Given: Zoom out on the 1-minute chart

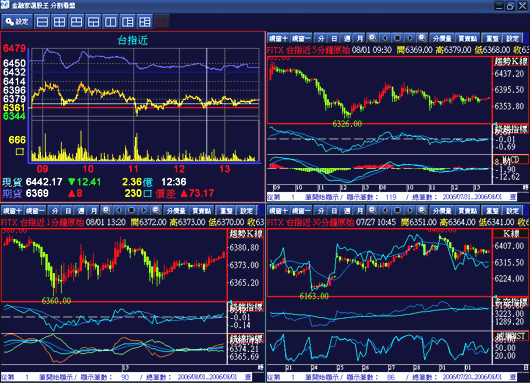Looking at the screenshot, I should pos(156,211).
